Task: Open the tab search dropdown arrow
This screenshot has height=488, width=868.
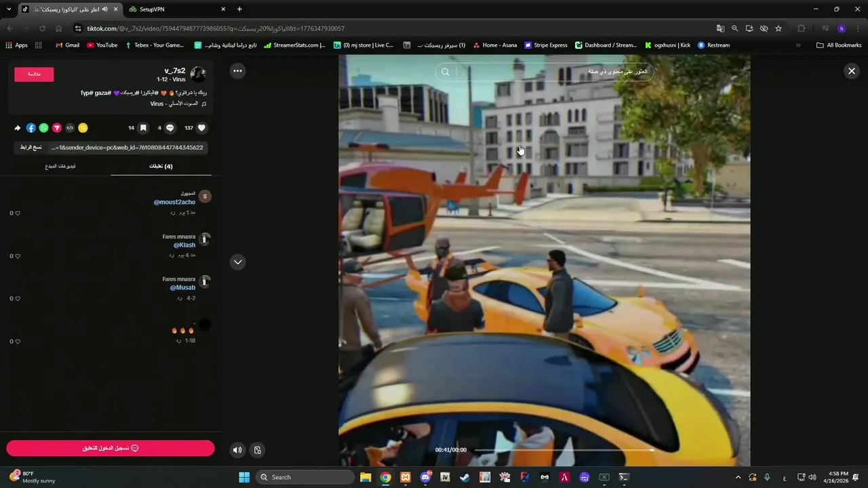Action: coord(9,9)
